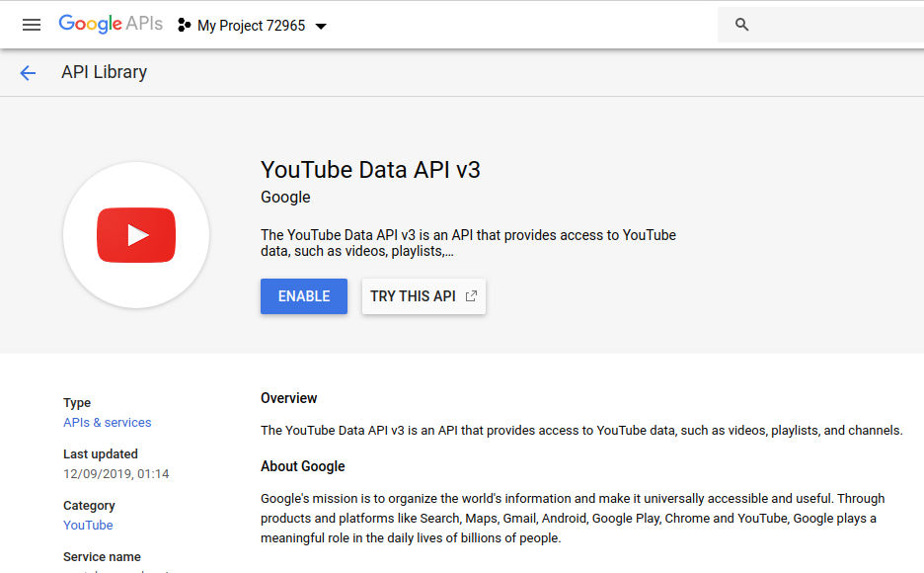924x573 pixels.
Task: Click the Last updated date 12/09/2019, 01:14
Action: pos(116,474)
